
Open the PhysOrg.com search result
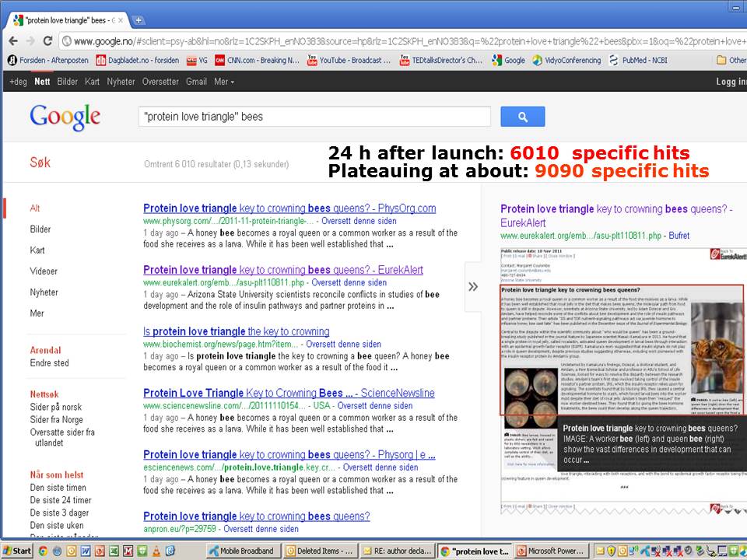click(x=289, y=208)
